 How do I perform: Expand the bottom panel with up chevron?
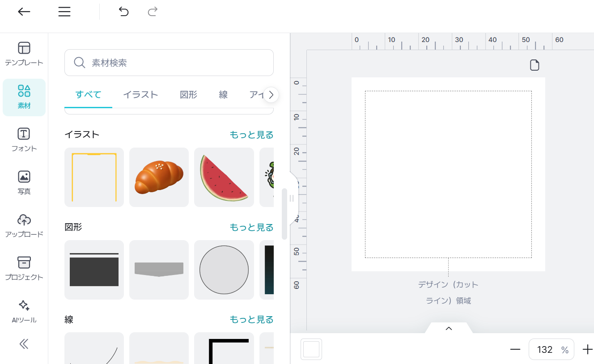449,329
